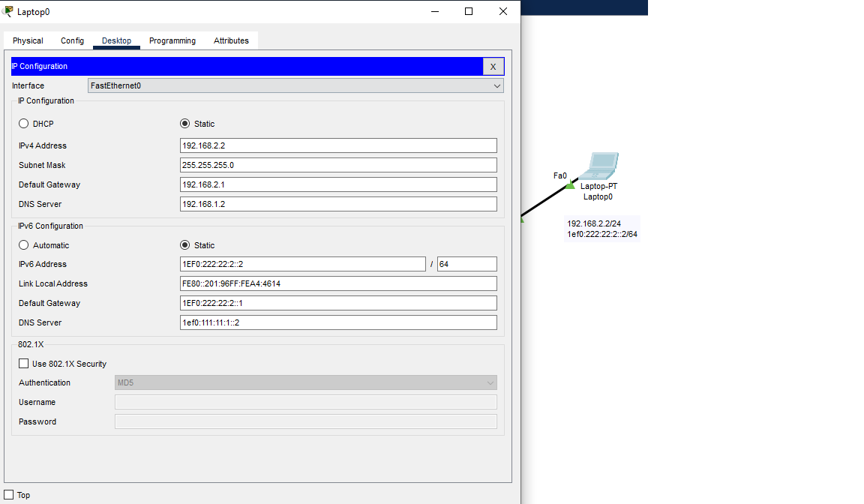Select the DHCP radio button
This screenshot has width=864, height=504.
point(23,123)
